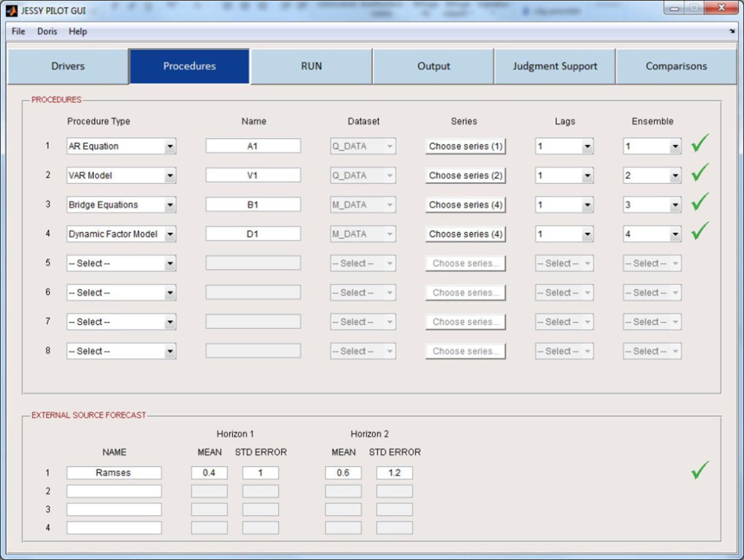Open the Lags dropdown for row 1
Screen dimensions: 744x560
coord(564,146)
